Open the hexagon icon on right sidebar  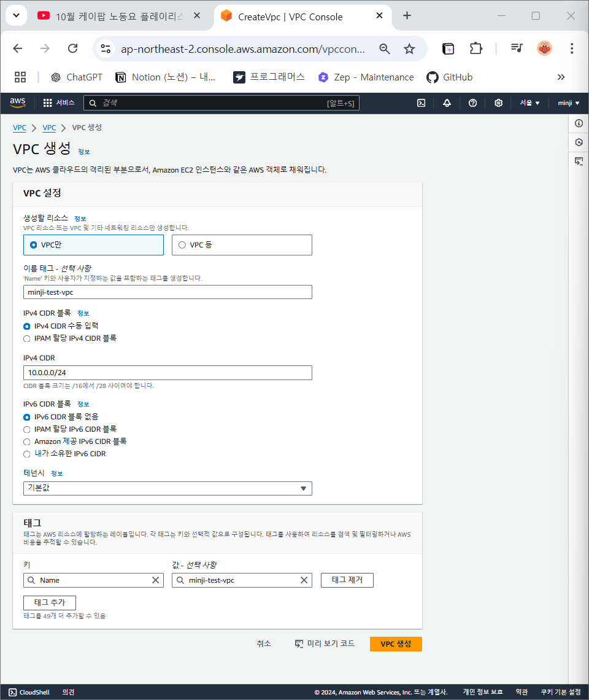coord(579,142)
